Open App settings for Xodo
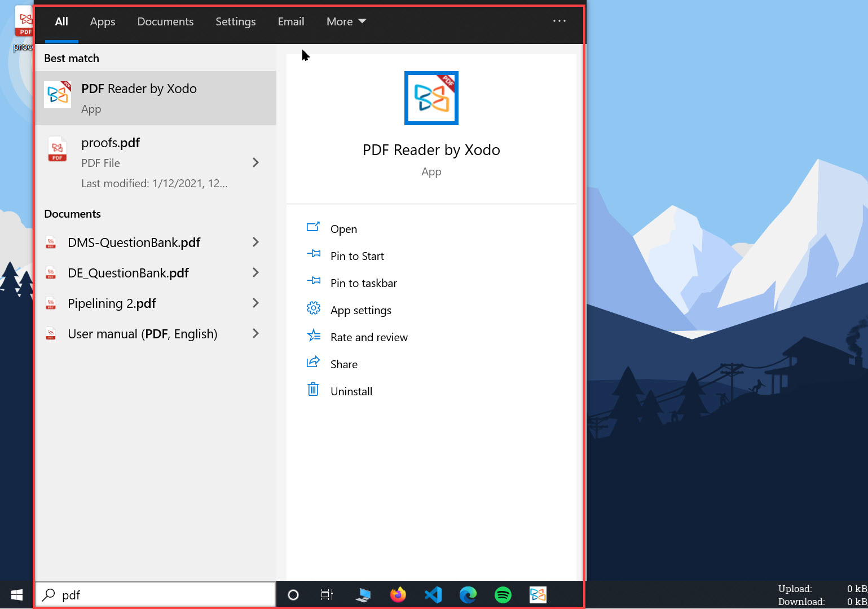The image size is (868, 609). 361,310
